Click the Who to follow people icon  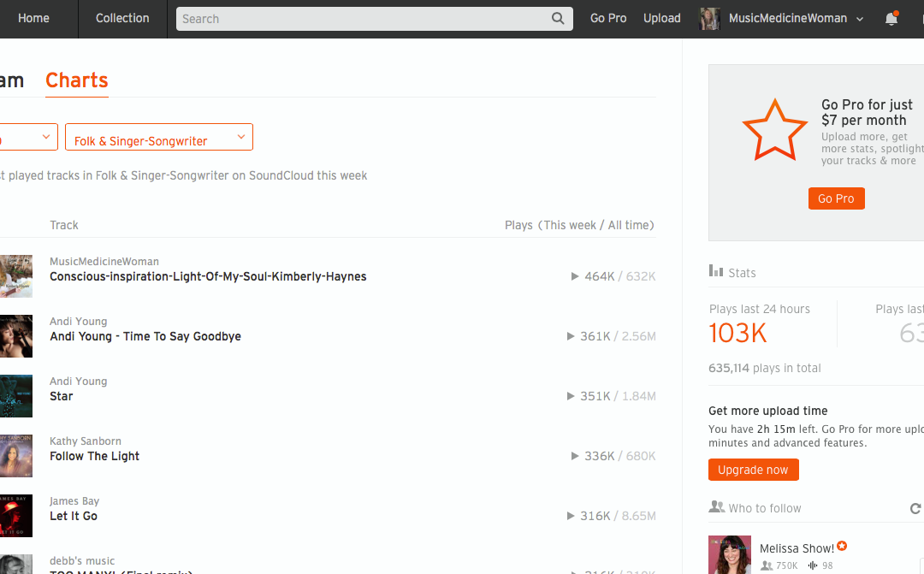coord(717,506)
